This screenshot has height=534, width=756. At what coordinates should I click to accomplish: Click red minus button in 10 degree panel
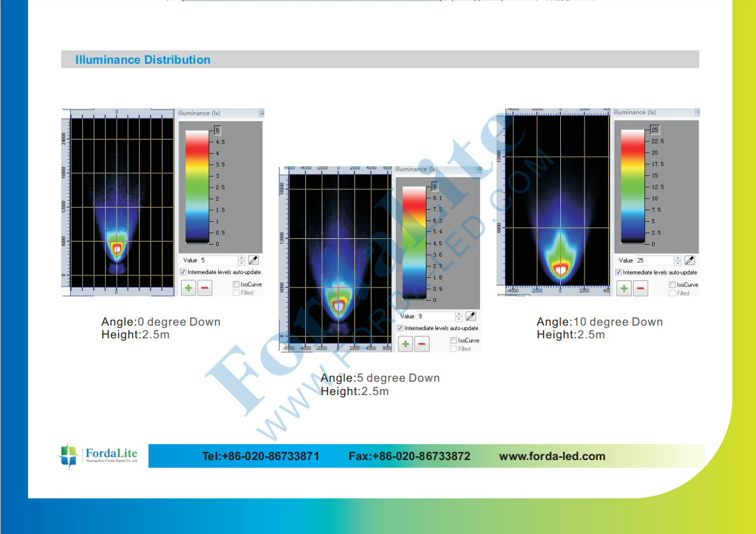641,288
